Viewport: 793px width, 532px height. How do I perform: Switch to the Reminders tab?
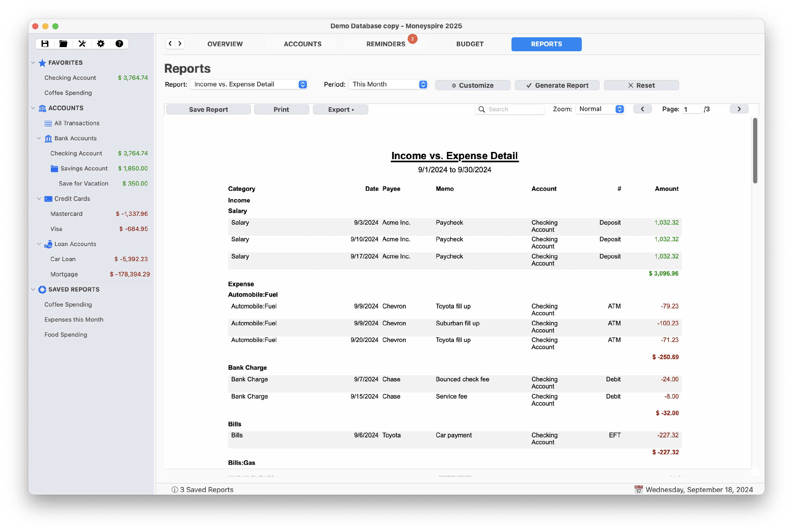385,44
